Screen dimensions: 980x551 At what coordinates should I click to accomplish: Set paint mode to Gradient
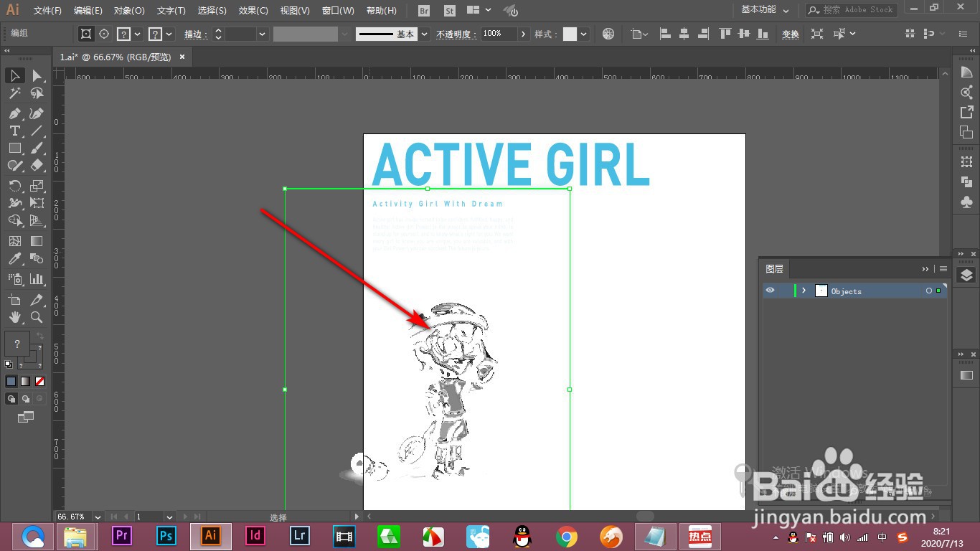click(x=25, y=382)
